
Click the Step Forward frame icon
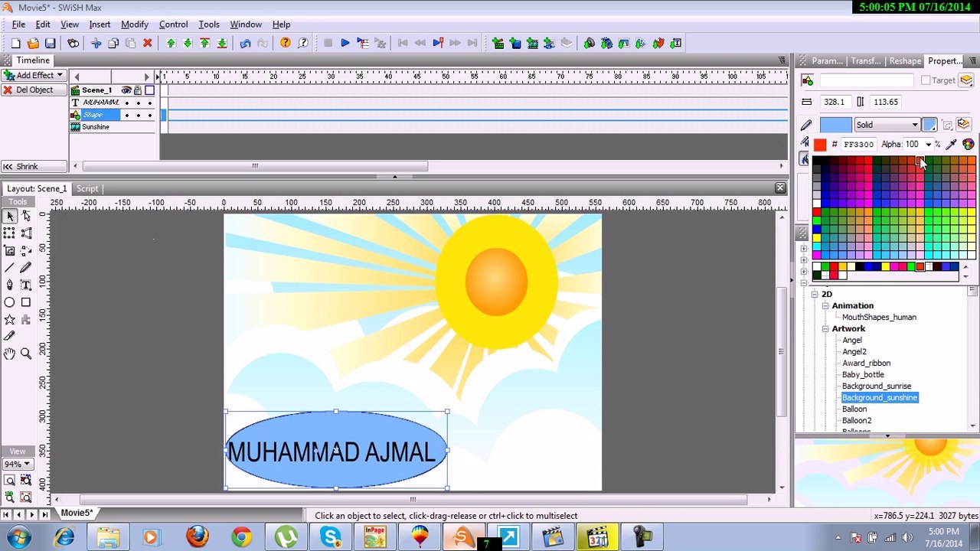455,44
